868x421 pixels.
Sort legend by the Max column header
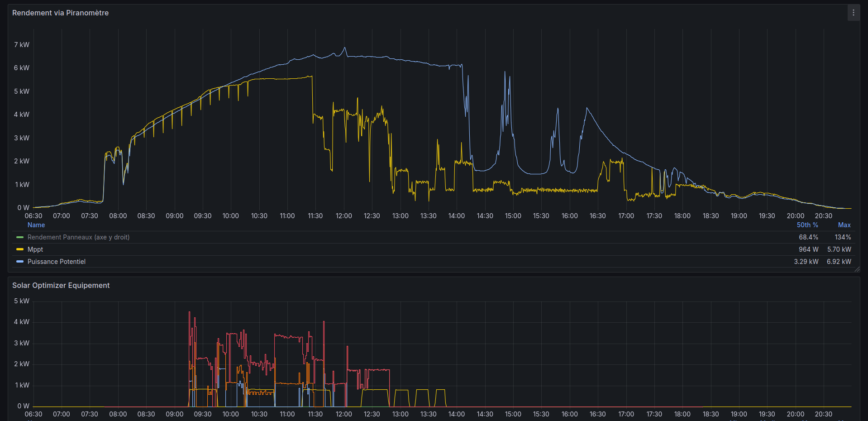[x=844, y=225]
